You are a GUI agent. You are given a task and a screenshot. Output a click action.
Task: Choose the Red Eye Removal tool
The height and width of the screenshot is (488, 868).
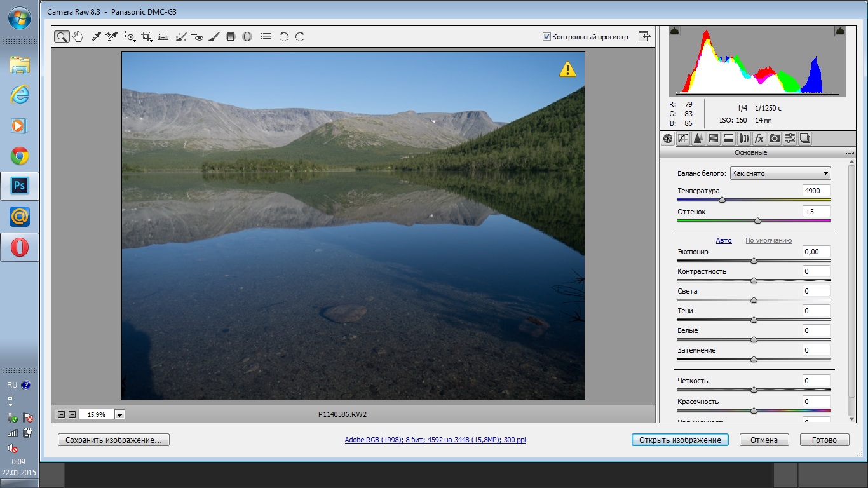198,37
